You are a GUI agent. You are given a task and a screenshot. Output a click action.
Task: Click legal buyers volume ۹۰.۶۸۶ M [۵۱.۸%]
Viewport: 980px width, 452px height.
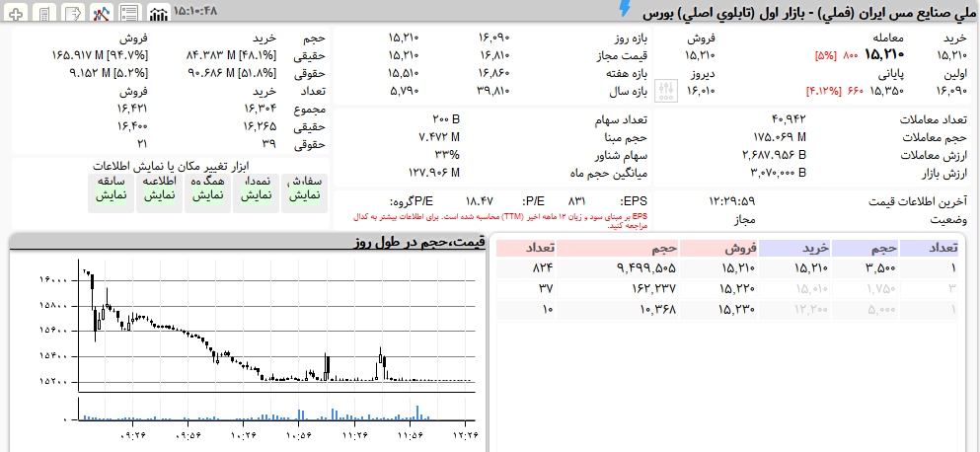231,72
